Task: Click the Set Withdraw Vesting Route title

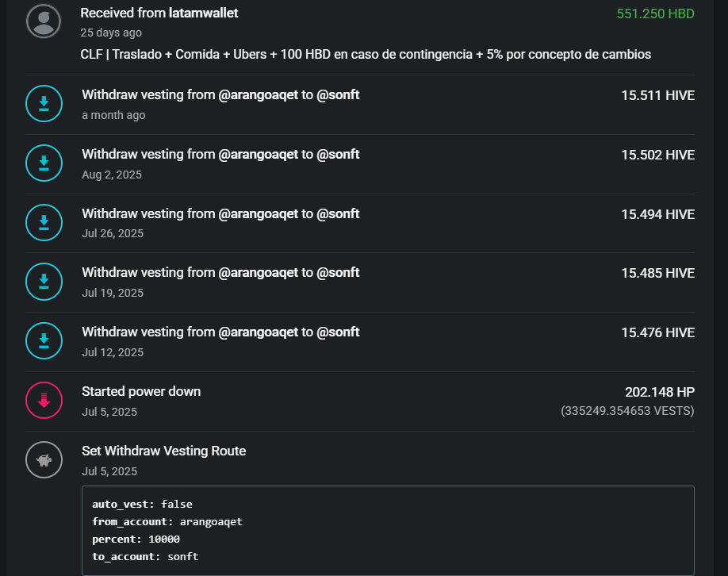Action: tap(164, 451)
